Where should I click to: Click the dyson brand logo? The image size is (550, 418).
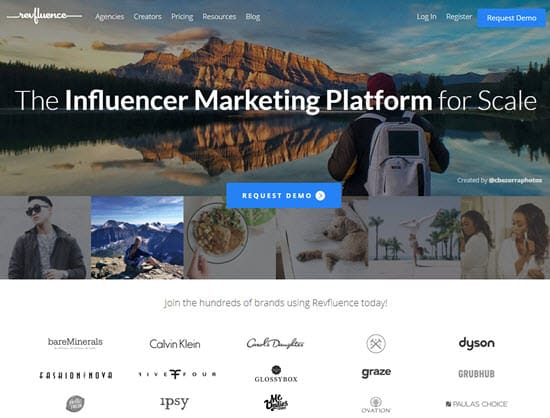pos(476,343)
